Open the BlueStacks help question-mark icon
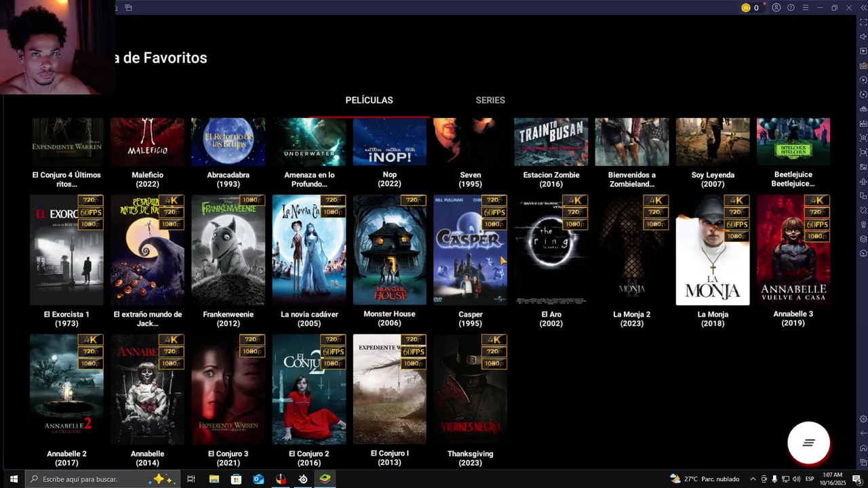The width and height of the screenshot is (868, 488). point(791,7)
